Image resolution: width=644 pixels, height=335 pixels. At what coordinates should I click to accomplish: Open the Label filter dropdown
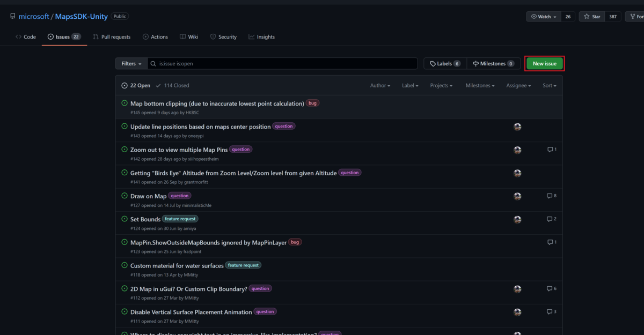[x=410, y=86]
